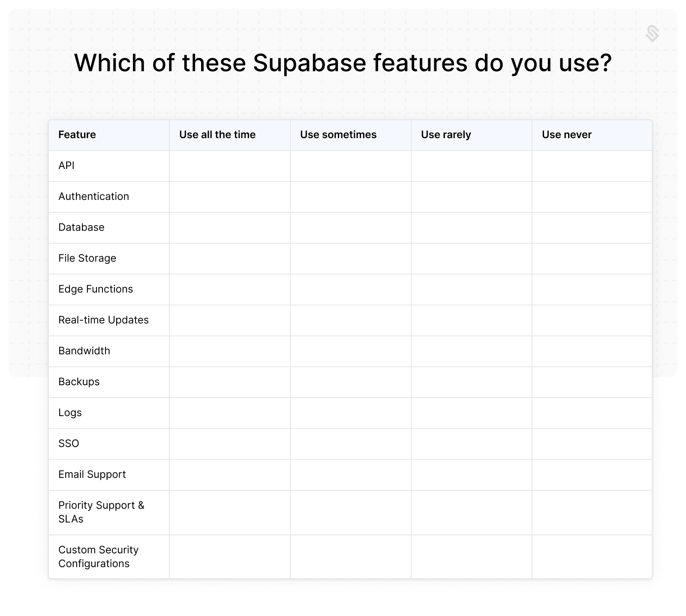Click the 'Use rarely' column header
The width and height of the screenshot is (686, 616).
446,135
